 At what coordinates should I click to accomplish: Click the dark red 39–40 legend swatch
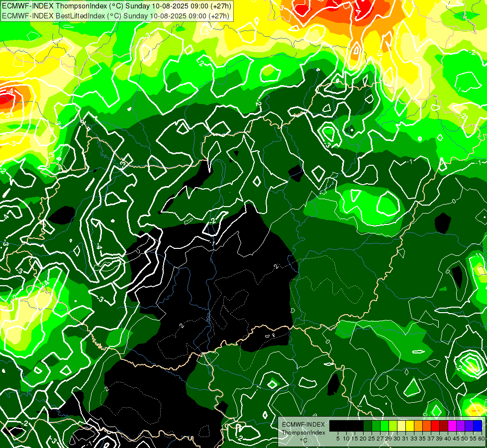point(444,426)
